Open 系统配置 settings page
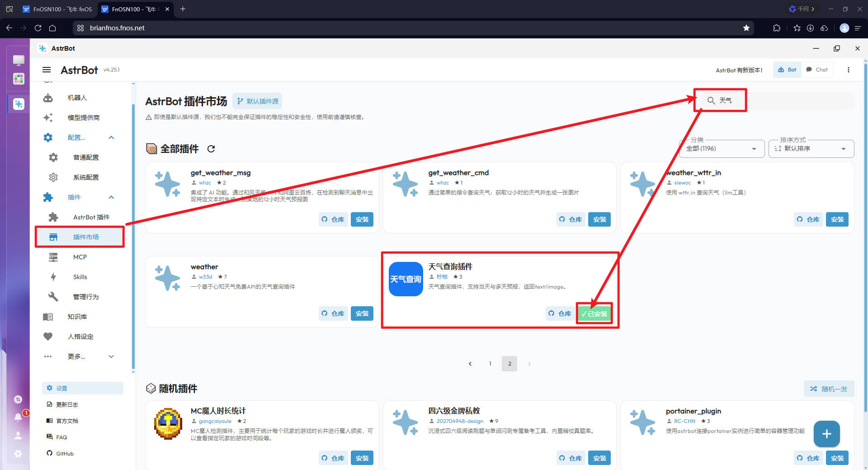Viewport: 868px width, 470px height. 86,177
